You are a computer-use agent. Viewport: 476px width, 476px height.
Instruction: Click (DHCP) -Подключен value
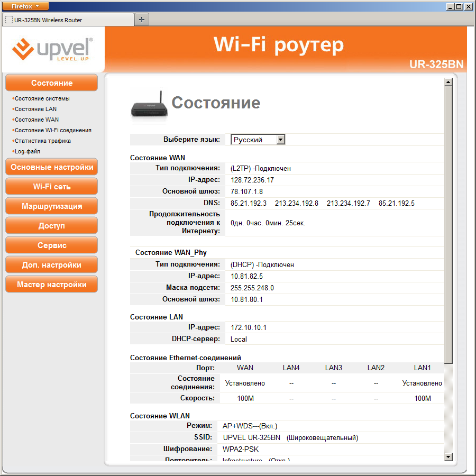point(262,265)
